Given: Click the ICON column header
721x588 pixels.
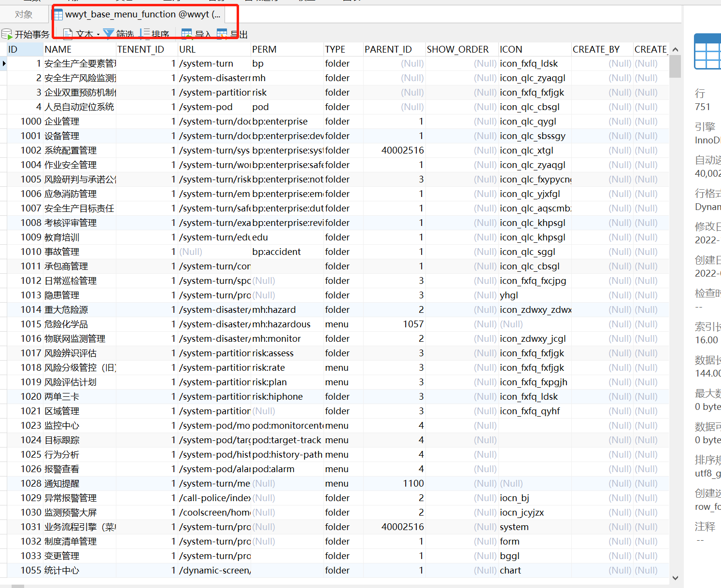Looking at the screenshot, I should [x=535, y=49].
